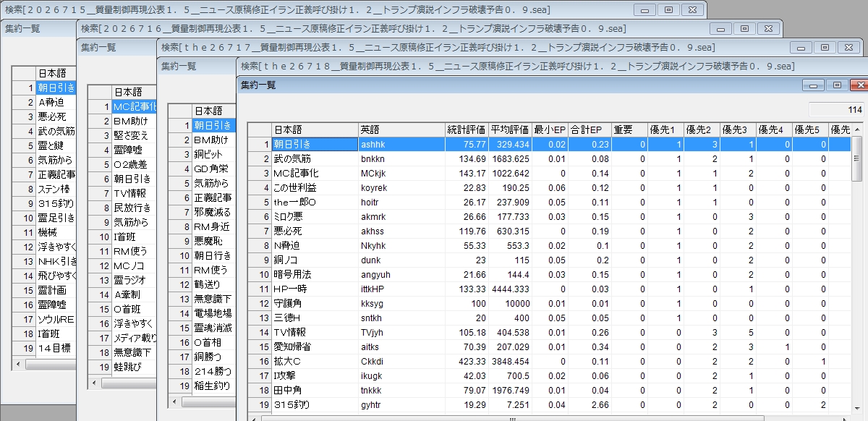Click row number 14 header in the front table
The width and height of the screenshot is (868, 421).
[x=260, y=332]
